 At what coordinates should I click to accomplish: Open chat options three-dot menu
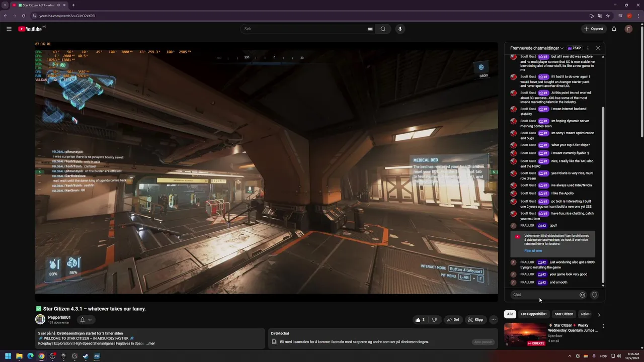tap(588, 48)
